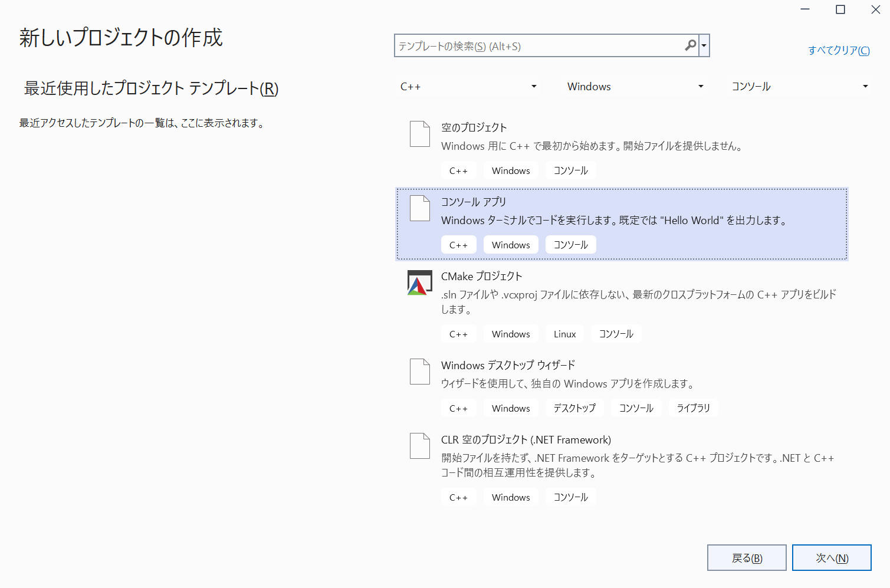Select the CMake プロジェクト template title
890x588 pixels.
(x=481, y=277)
